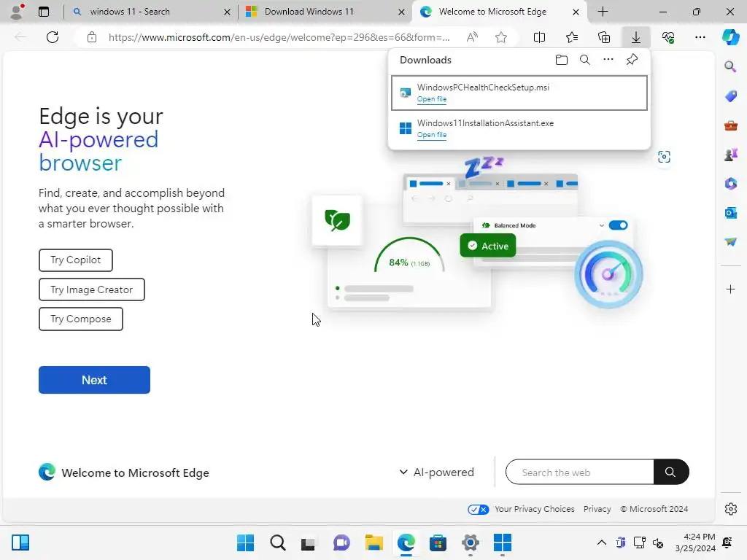This screenshot has height=560, width=747.
Task: Open file link for WindowsPCHealthCheckSetup.msi
Action: [432, 99]
